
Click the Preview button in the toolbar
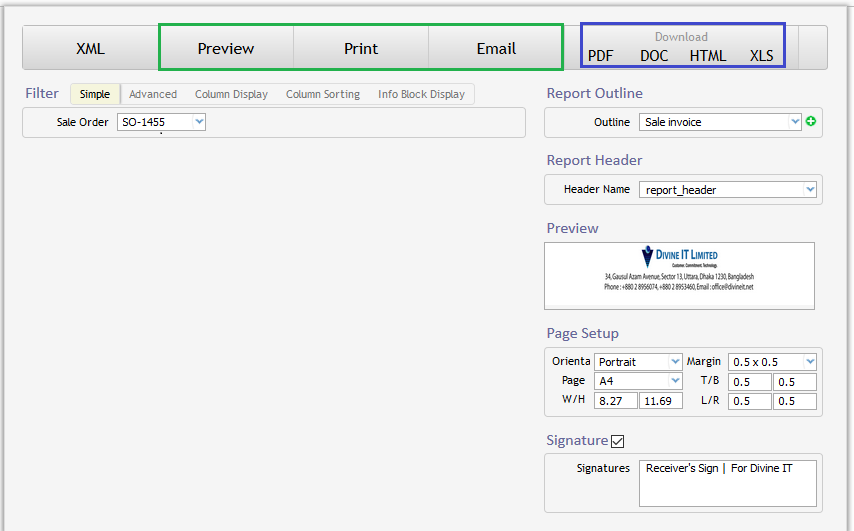coord(226,48)
